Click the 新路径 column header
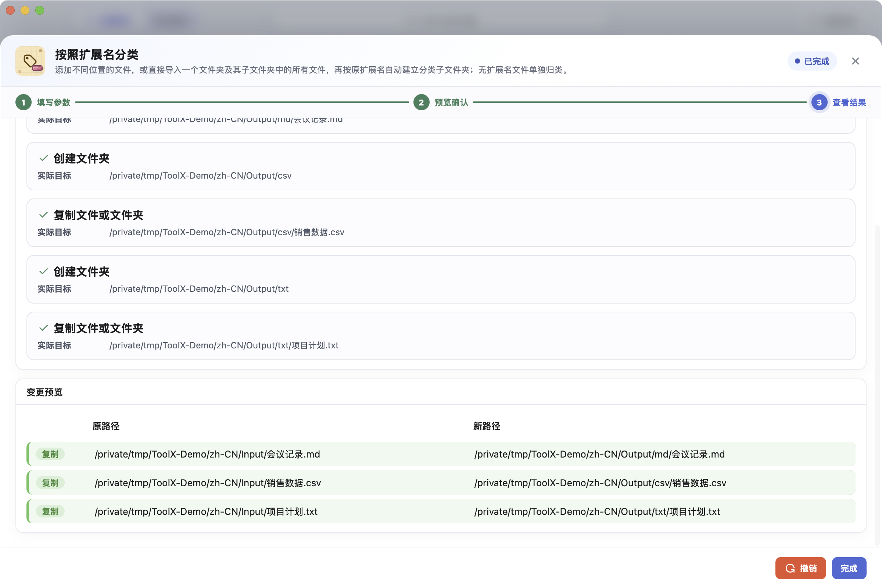Viewport: 882px width, 588px height. [x=487, y=426]
